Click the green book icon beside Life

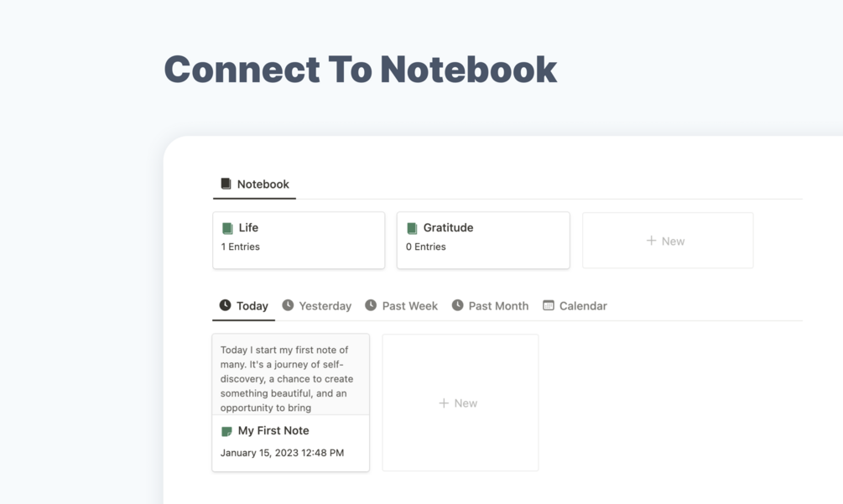click(227, 228)
